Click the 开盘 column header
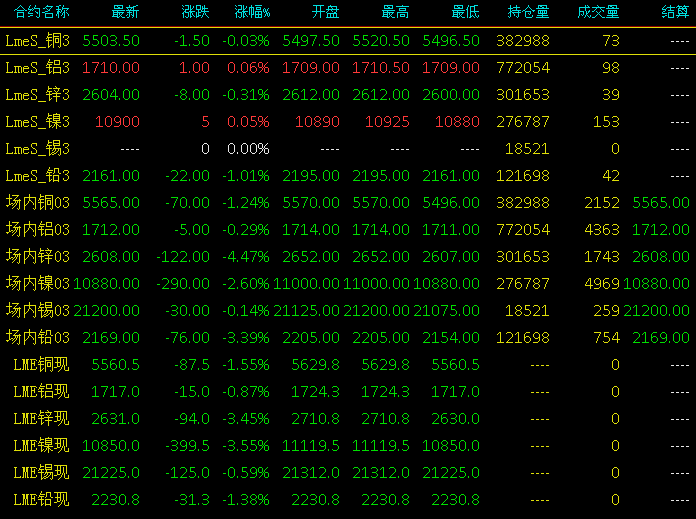 click(x=325, y=12)
